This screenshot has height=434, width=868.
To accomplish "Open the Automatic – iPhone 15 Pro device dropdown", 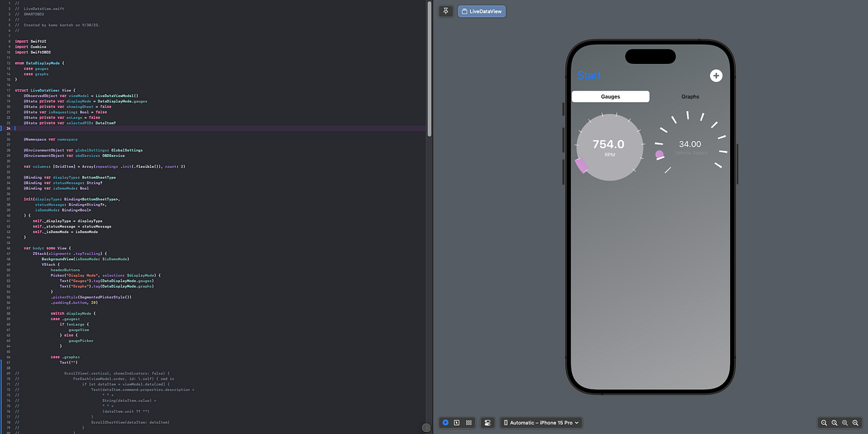I will (541, 422).
